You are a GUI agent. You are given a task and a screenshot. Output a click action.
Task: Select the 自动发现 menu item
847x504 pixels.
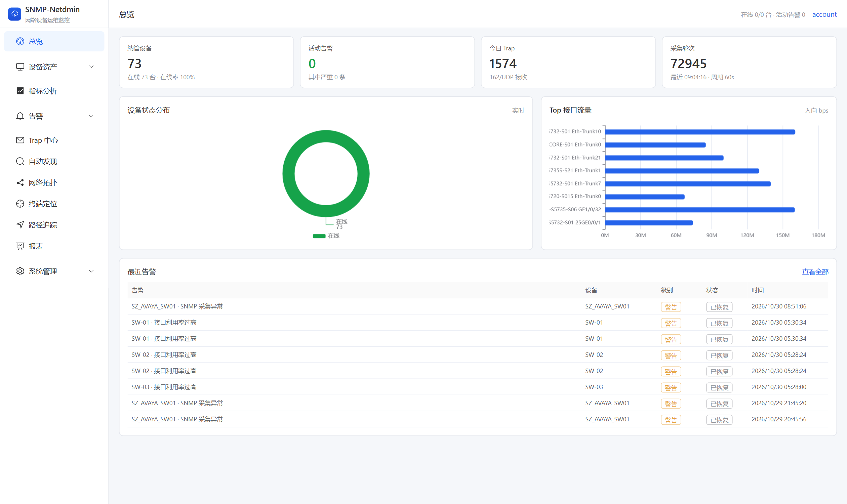pos(54,161)
